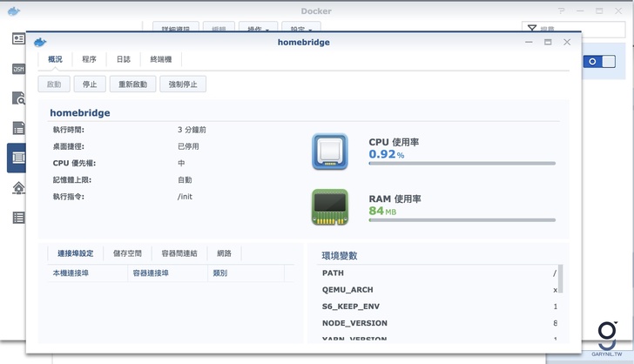Switch to the 程序 tab

[90, 59]
